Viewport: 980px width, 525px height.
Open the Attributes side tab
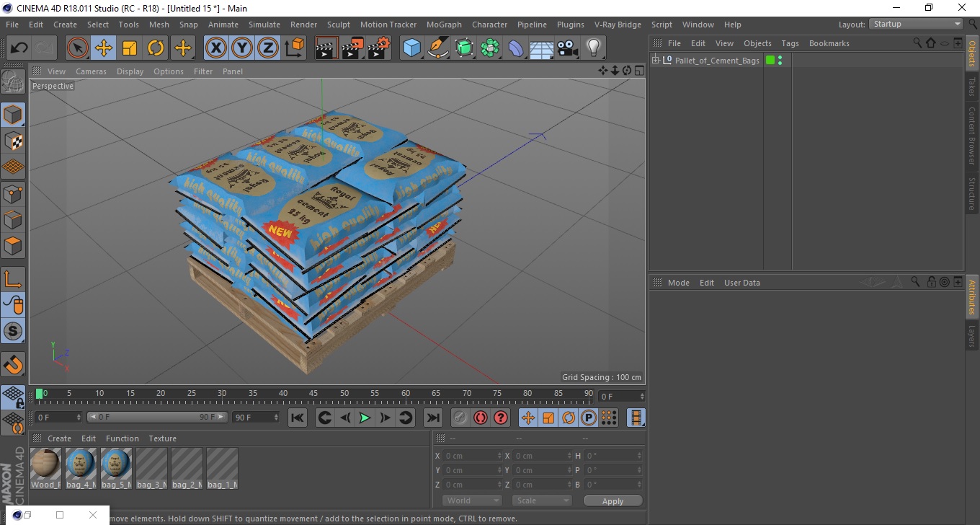point(971,297)
